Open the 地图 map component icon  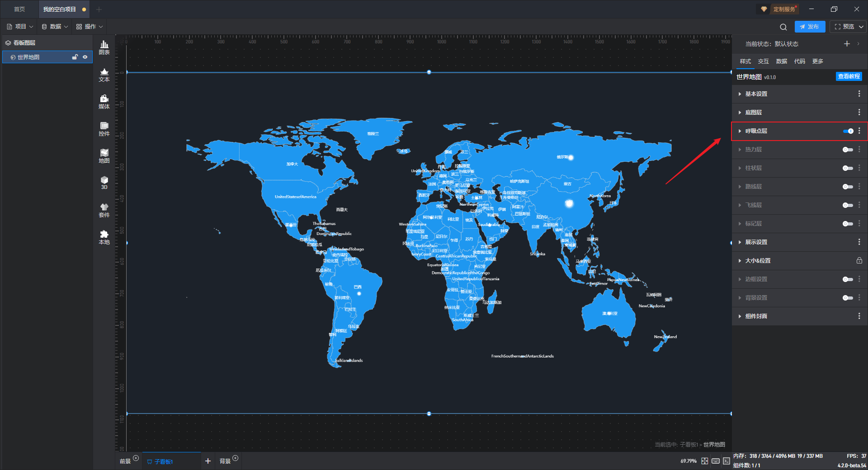tap(104, 156)
